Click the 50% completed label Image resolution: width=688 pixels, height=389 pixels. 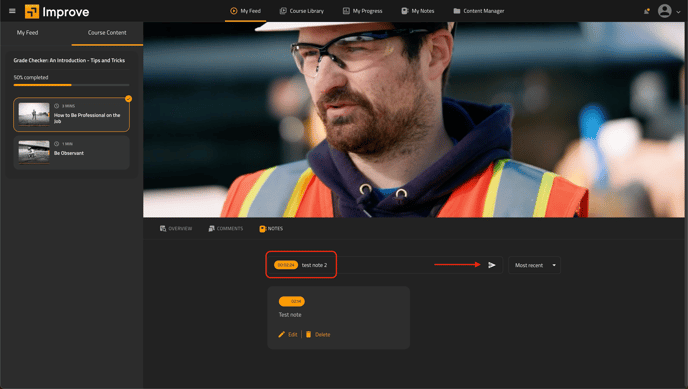[31, 77]
